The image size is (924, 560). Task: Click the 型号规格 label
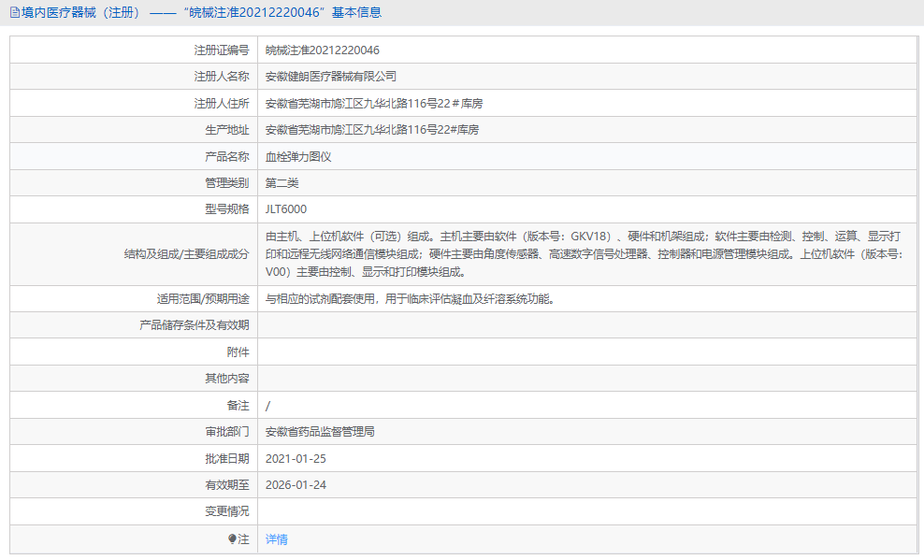point(227,209)
